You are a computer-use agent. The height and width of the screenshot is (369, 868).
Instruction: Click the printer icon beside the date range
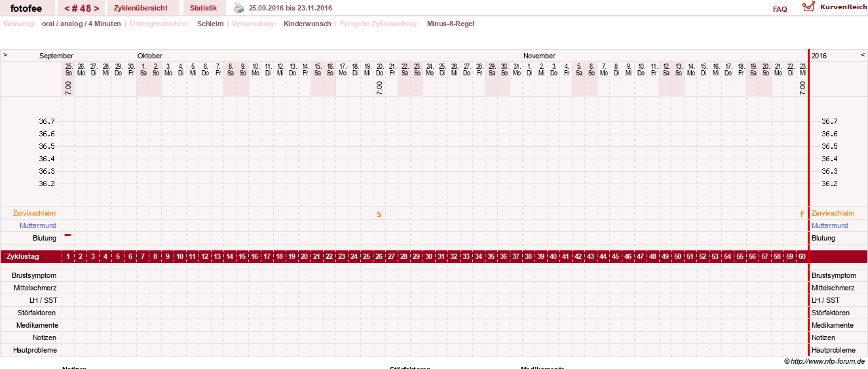pyautogui.click(x=239, y=8)
